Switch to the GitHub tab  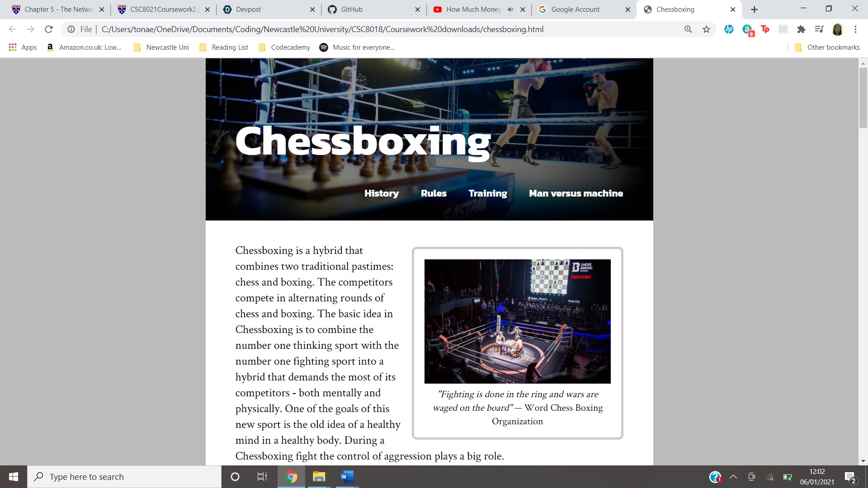(x=373, y=9)
